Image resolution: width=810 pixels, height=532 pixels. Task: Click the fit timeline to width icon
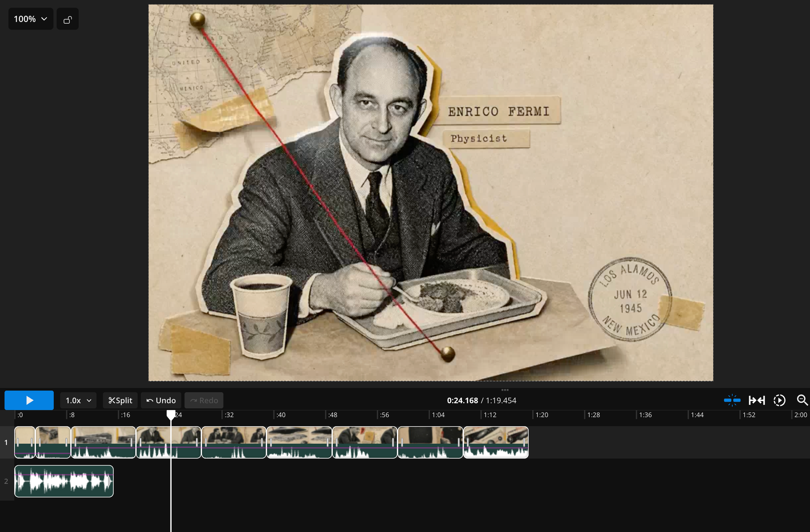(x=757, y=400)
